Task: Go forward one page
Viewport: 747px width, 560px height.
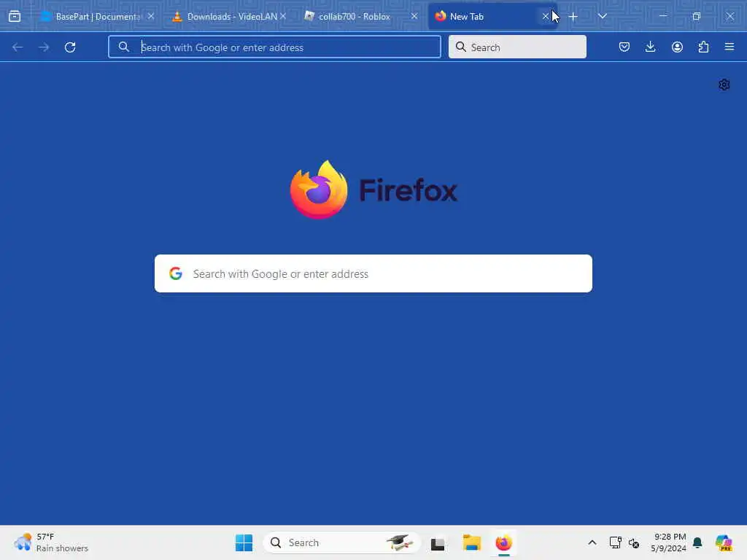Action: click(x=44, y=47)
